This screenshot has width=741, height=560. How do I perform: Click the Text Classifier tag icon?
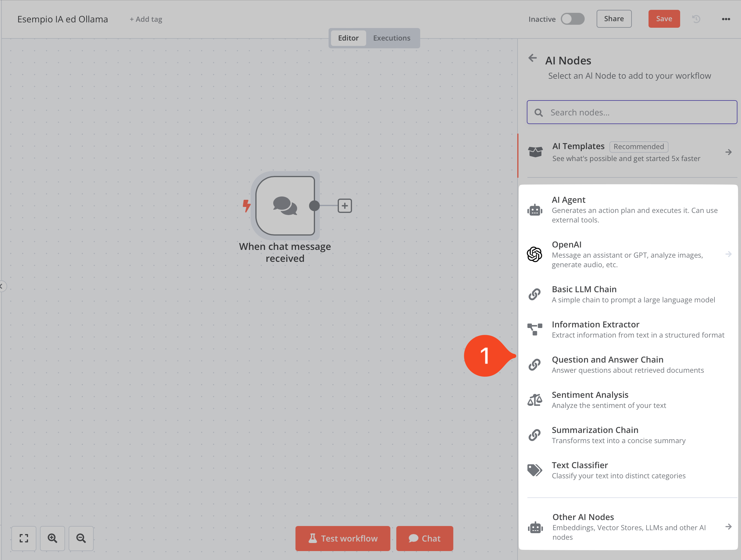pos(535,470)
